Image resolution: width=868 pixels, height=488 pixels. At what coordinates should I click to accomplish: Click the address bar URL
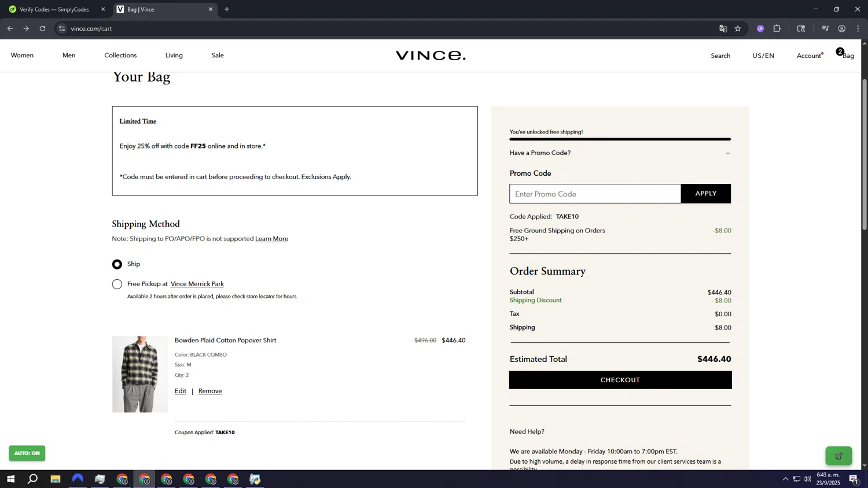coord(91,28)
